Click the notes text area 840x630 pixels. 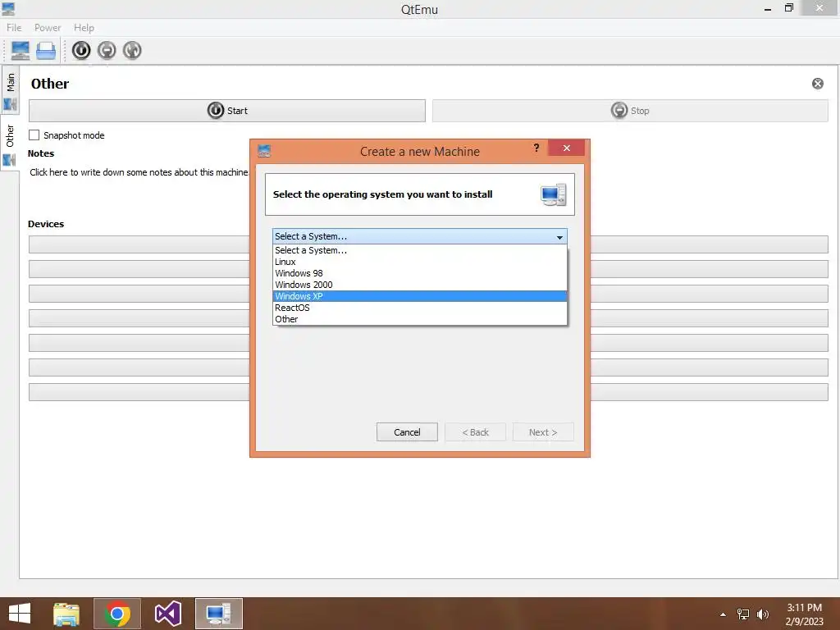pos(139,172)
